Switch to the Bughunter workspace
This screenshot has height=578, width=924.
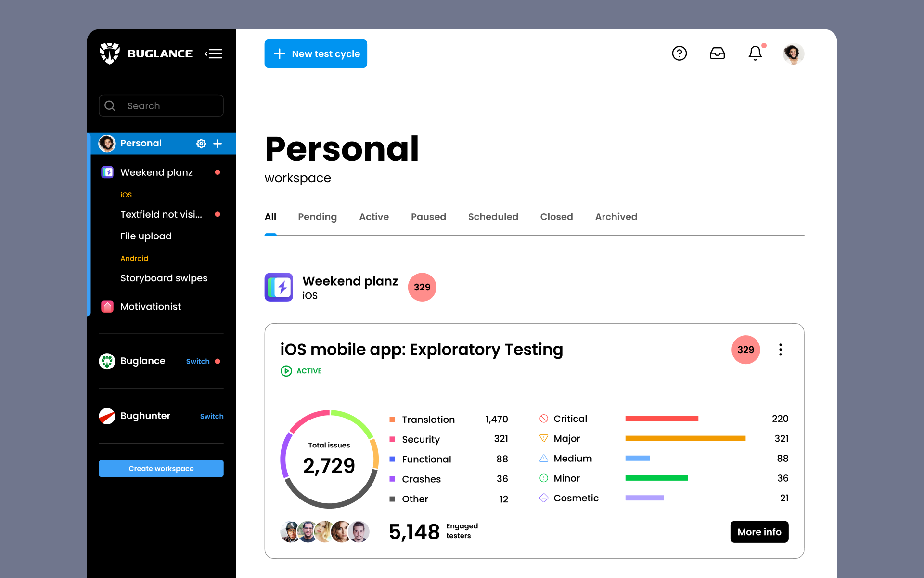tap(212, 416)
